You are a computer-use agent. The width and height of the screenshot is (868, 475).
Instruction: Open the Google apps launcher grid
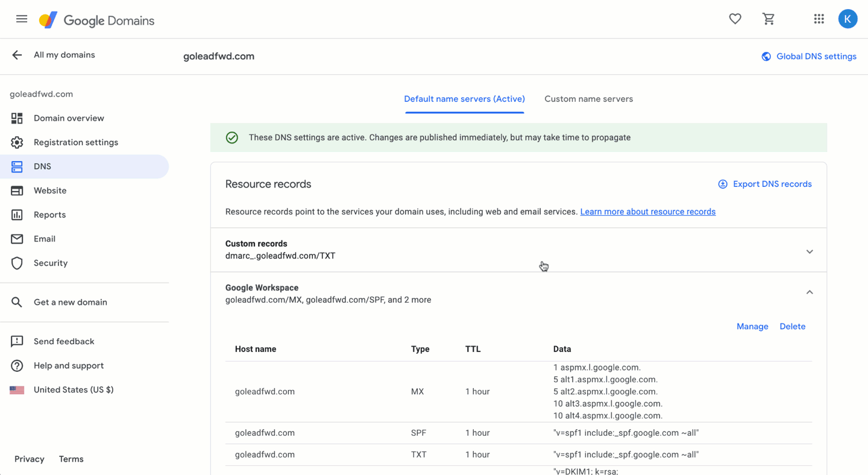819,19
